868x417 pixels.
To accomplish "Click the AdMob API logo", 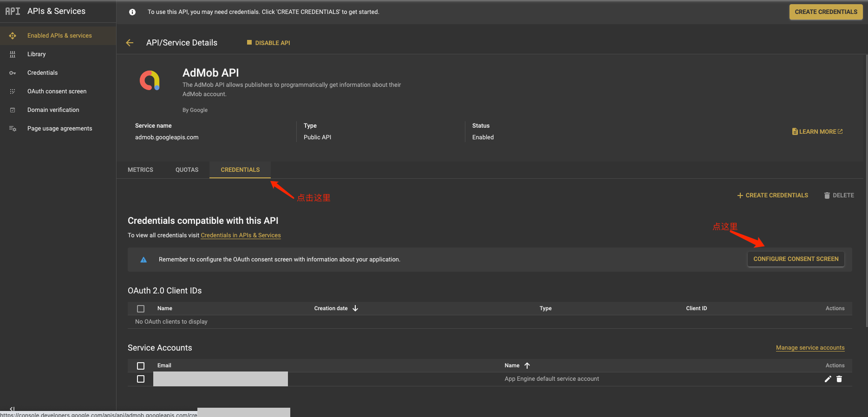I will click(150, 80).
